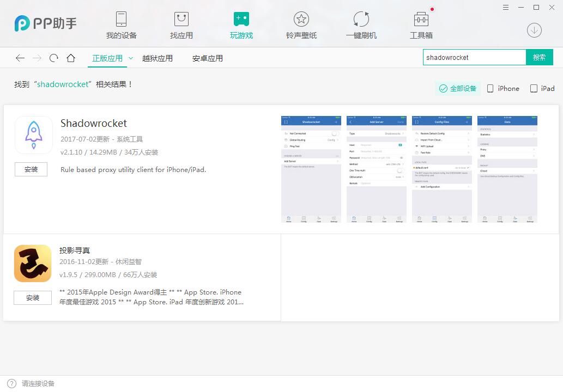Open the 找应用 app store section
This screenshot has width=563, height=392.
click(181, 25)
